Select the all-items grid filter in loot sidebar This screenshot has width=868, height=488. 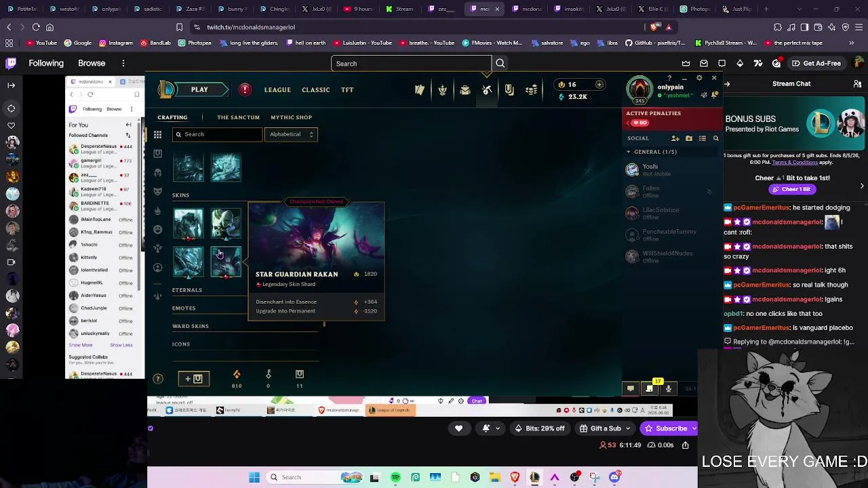(x=157, y=135)
